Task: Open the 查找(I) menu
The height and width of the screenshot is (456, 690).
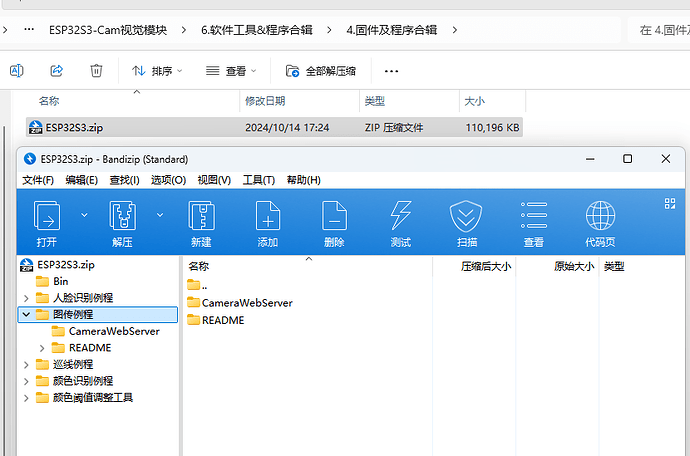Action: pyautogui.click(x=125, y=180)
